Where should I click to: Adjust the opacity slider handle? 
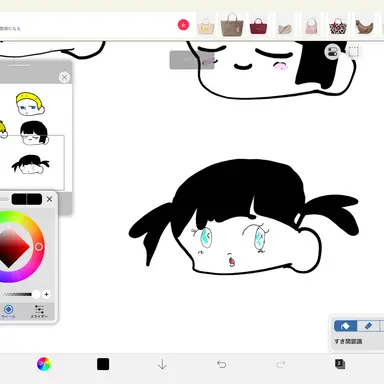[x=36, y=294]
